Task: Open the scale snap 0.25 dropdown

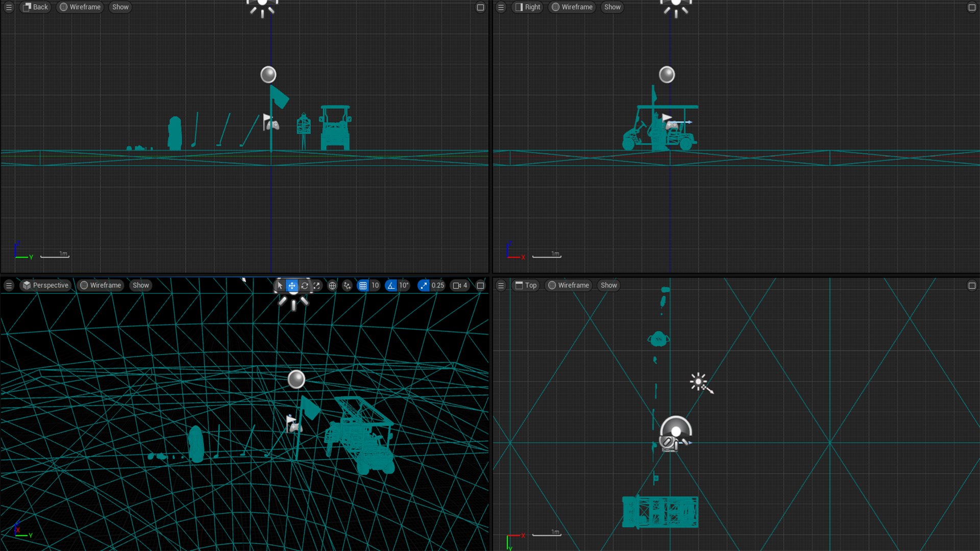Action: coord(437,286)
